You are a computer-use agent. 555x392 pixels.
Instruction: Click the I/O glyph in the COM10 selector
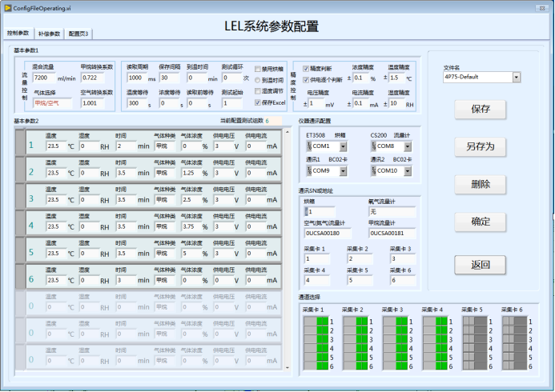(374, 170)
